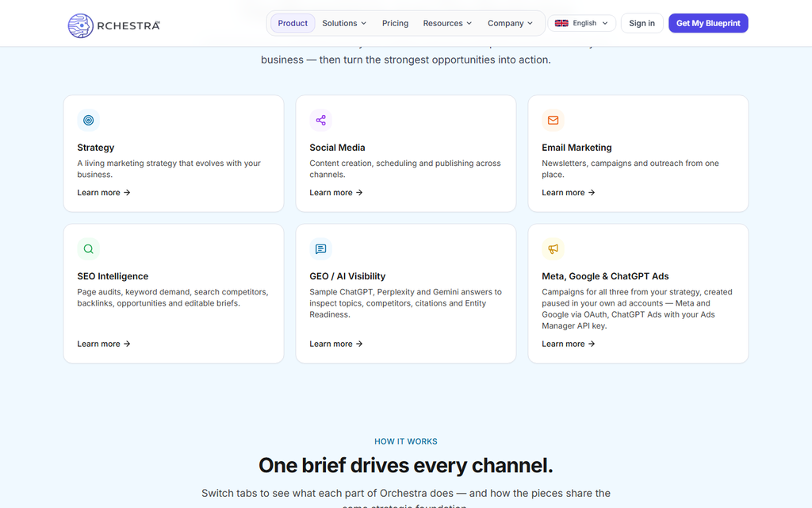Click the 'Page audits, keyword demand' description
Viewport: 812px width, 508px height.
173,298
